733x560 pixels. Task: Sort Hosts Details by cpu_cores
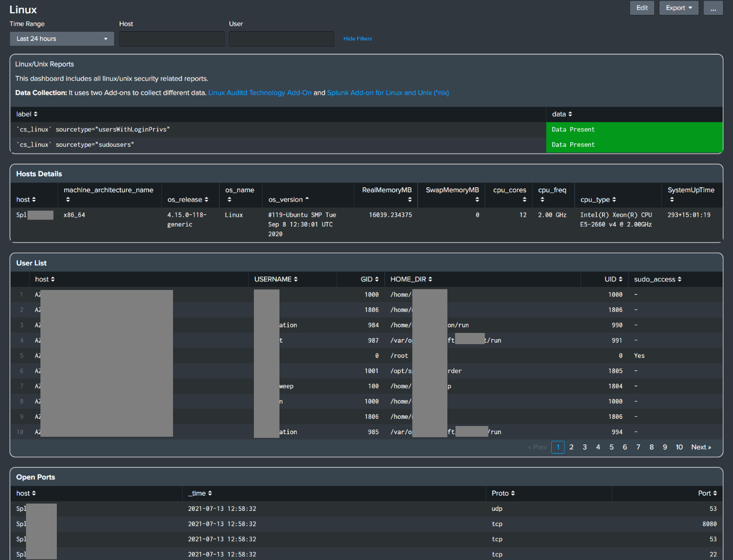[x=510, y=194]
